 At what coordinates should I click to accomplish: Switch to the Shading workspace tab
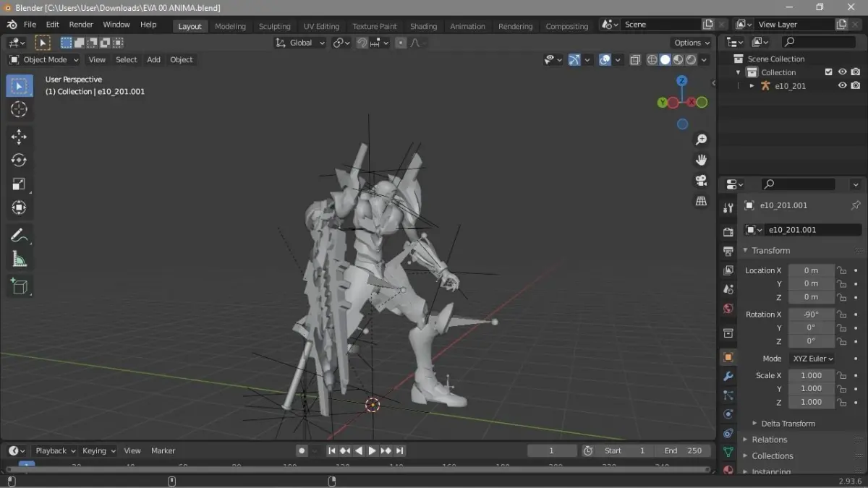[x=423, y=26]
